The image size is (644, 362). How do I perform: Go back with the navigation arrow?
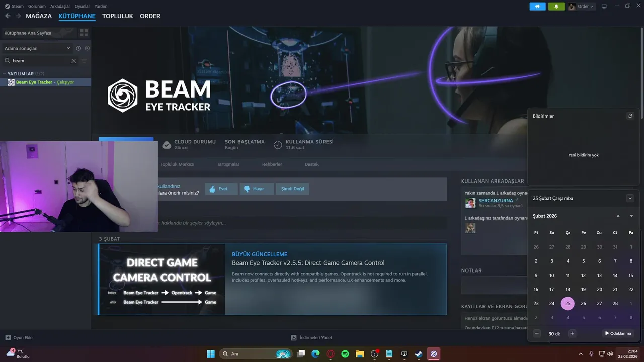pyautogui.click(x=8, y=16)
